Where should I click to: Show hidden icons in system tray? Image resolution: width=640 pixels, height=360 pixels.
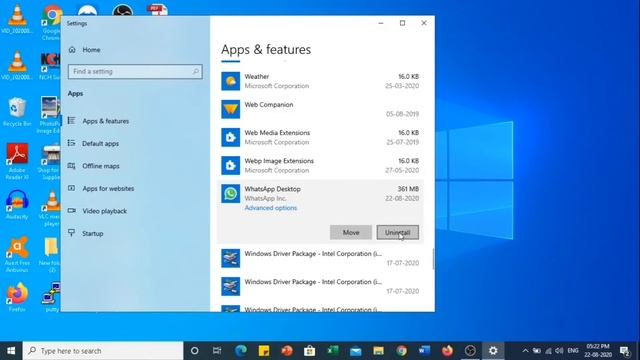525,351
